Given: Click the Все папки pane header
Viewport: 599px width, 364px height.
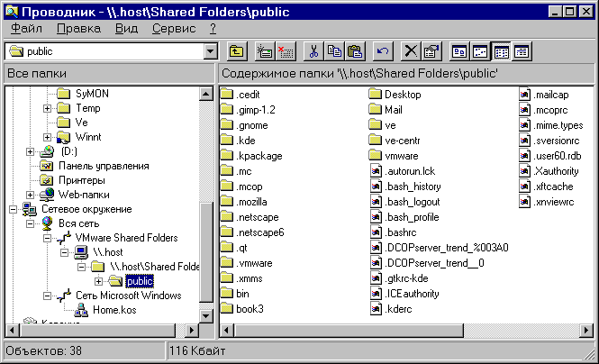Looking at the screenshot, I should [109, 73].
